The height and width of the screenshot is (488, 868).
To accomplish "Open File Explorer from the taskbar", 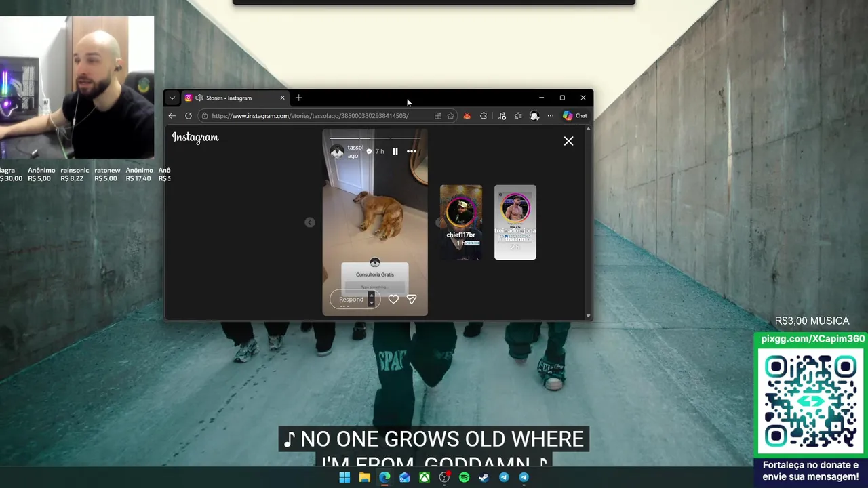I will [x=365, y=477].
